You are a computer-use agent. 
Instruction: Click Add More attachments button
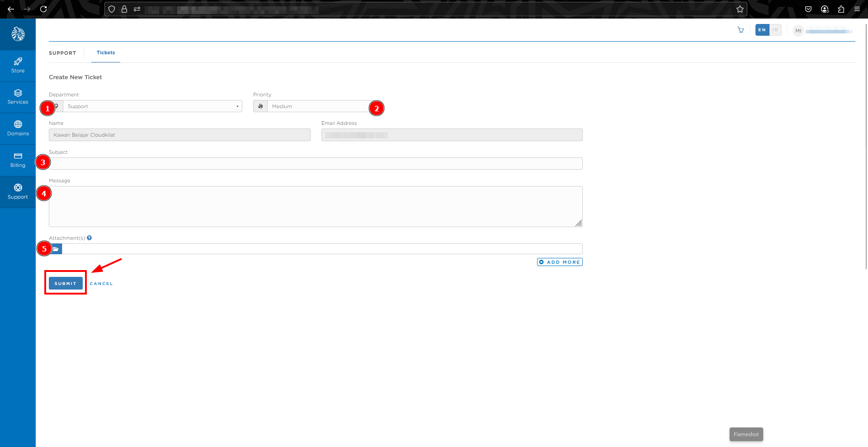point(560,262)
